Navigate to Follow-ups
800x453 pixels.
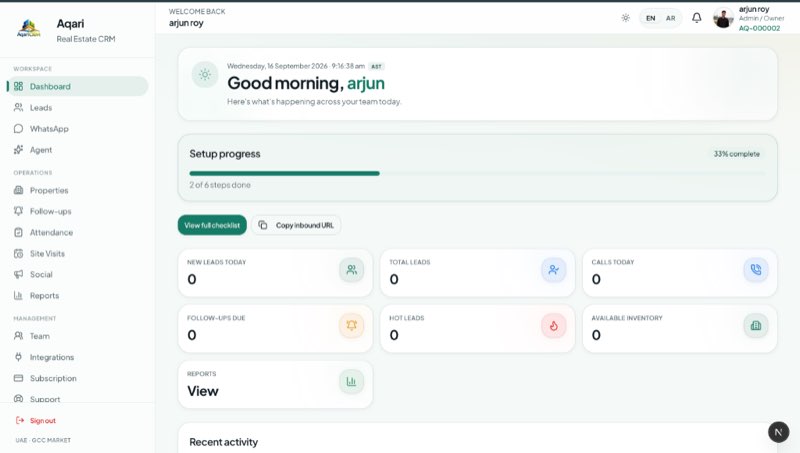78,211
